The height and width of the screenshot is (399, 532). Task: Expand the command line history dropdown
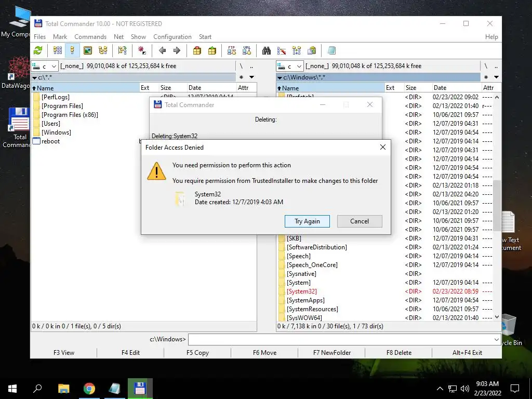tap(496, 339)
